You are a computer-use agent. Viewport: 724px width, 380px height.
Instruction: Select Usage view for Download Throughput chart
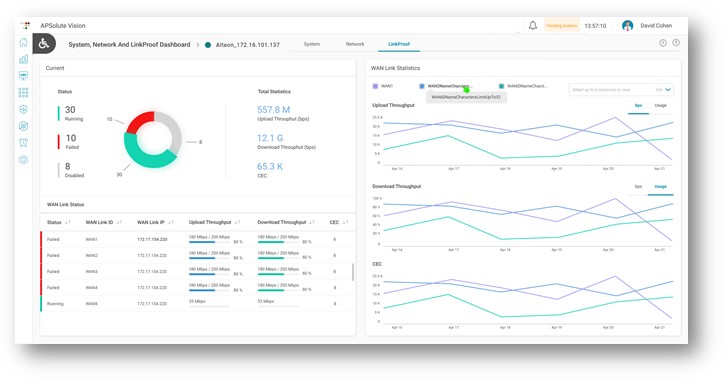tap(660, 187)
